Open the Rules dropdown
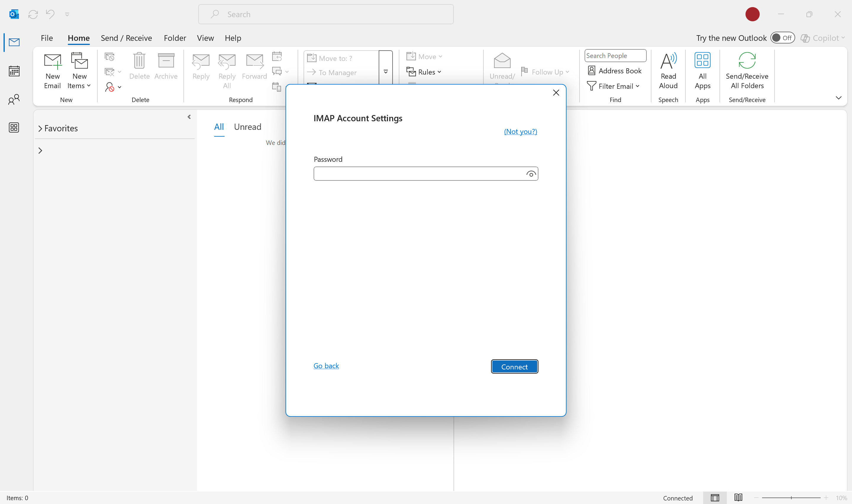 click(424, 72)
